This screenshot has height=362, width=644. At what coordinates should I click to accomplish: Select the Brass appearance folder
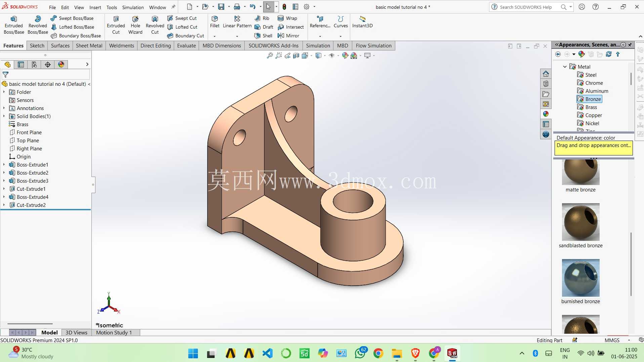point(587,107)
